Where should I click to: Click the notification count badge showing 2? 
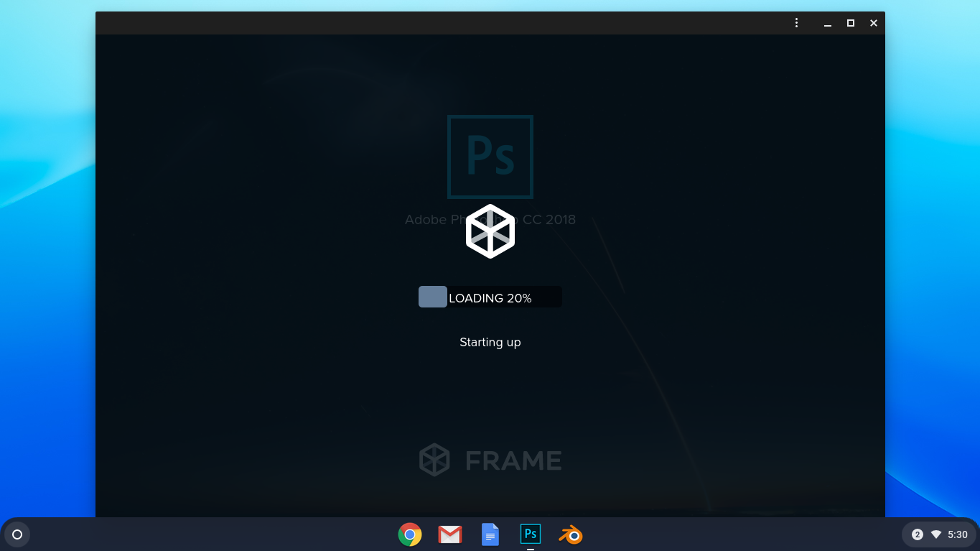click(x=917, y=534)
